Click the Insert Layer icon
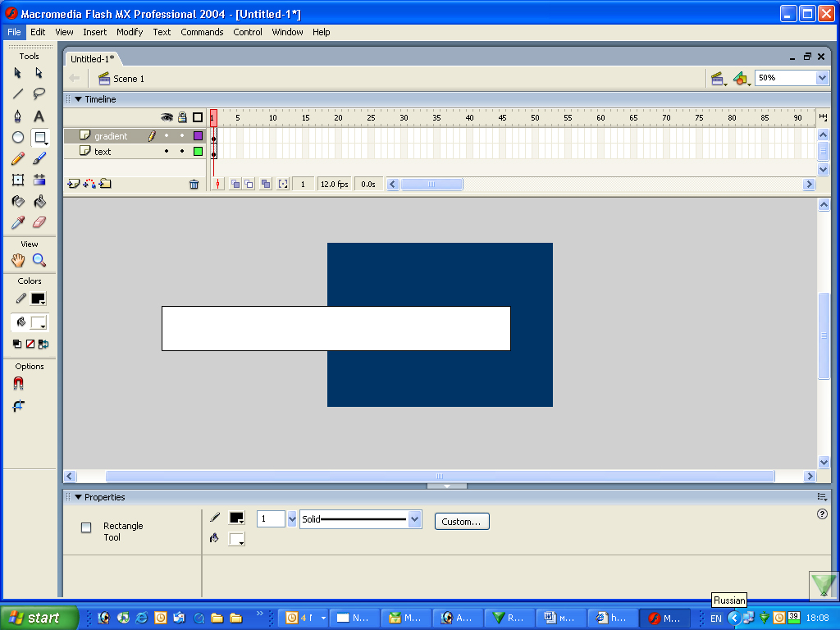 tap(73, 184)
